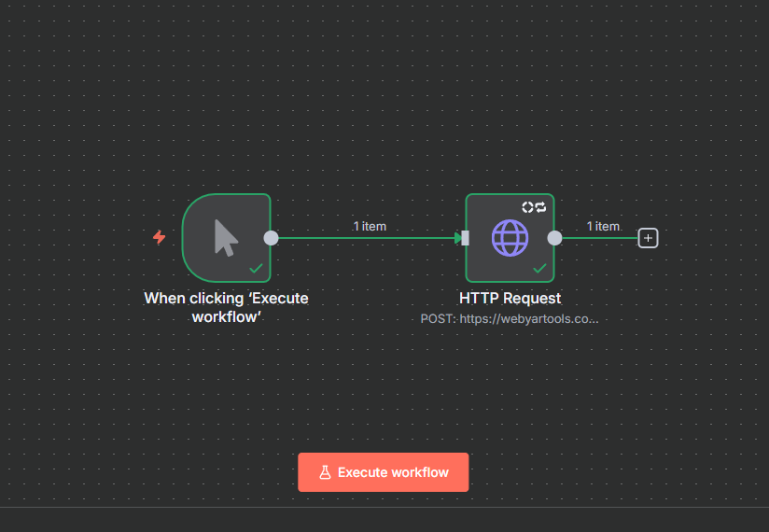Click the green arrowhead entering HTTP Request

[x=457, y=238]
